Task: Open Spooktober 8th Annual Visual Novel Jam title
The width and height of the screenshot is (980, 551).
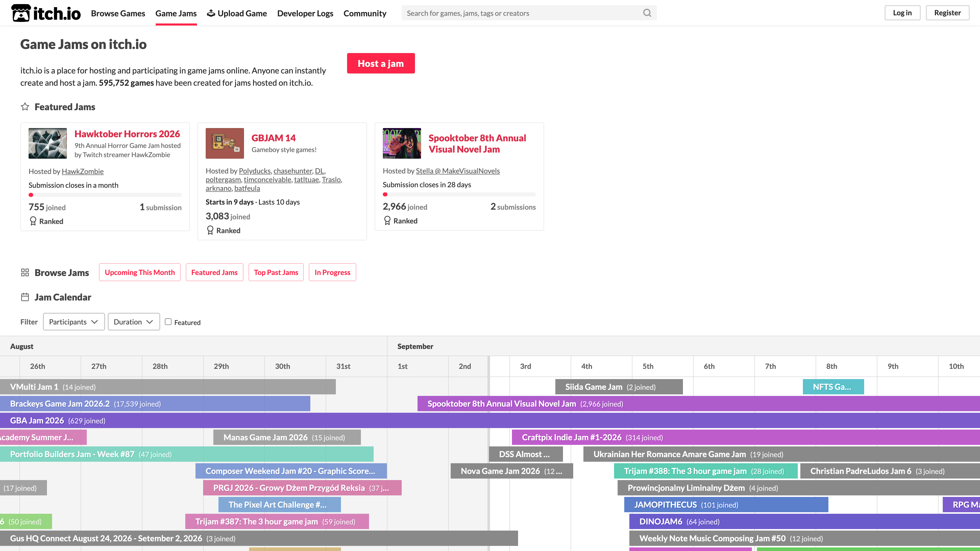Action: tap(477, 144)
